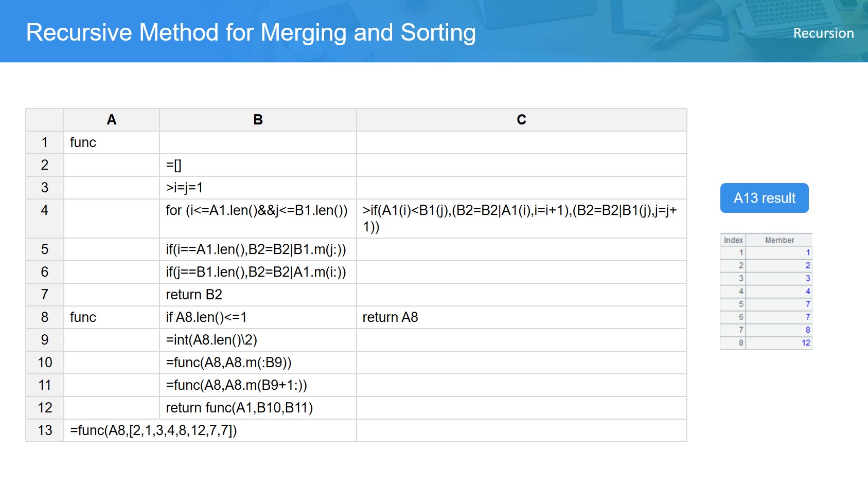
Task: Select the A13 formula cell with the number list
Action: tap(153, 430)
